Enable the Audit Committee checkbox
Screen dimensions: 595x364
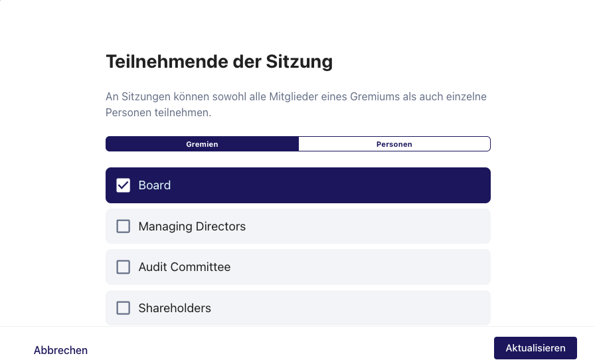tap(123, 267)
